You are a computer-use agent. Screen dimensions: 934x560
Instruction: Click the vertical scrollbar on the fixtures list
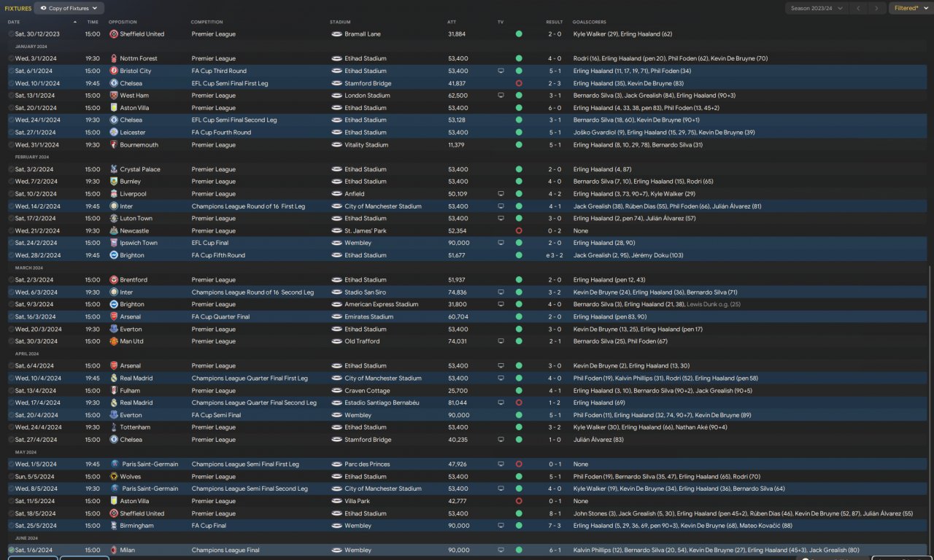tap(931, 408)
